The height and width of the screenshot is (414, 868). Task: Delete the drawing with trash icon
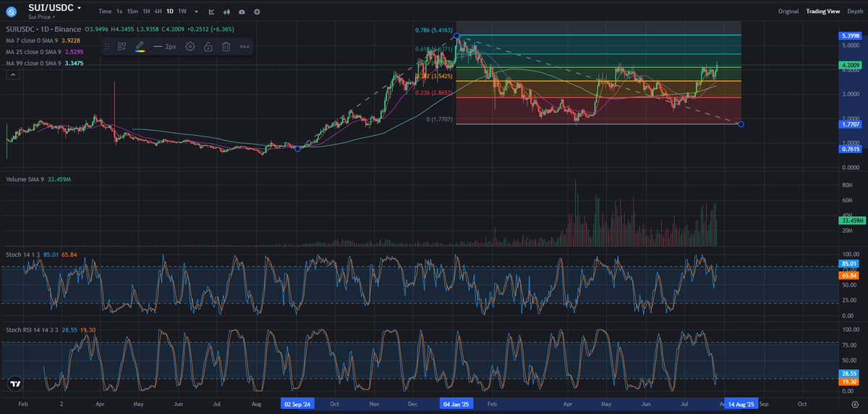point(226,46)
